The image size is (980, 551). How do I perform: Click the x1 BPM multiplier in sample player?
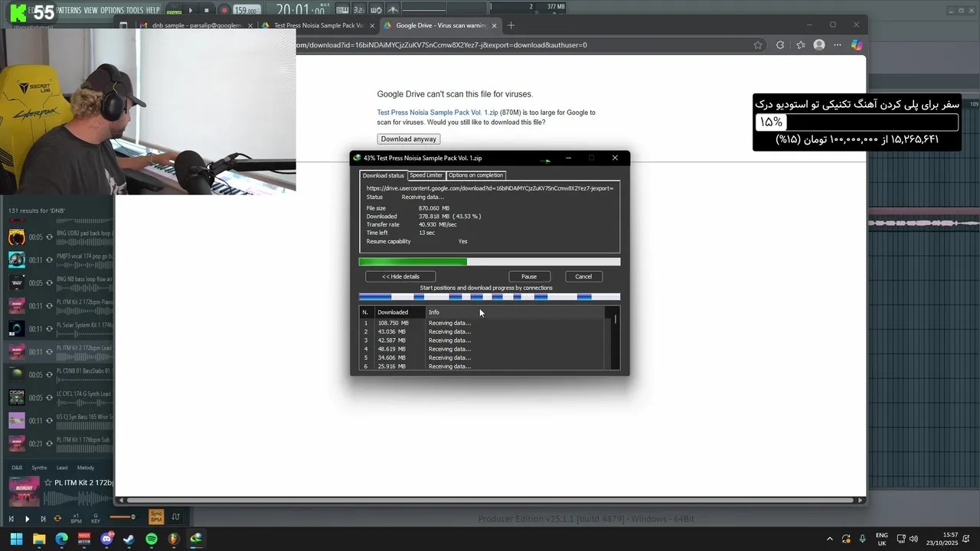76,518
